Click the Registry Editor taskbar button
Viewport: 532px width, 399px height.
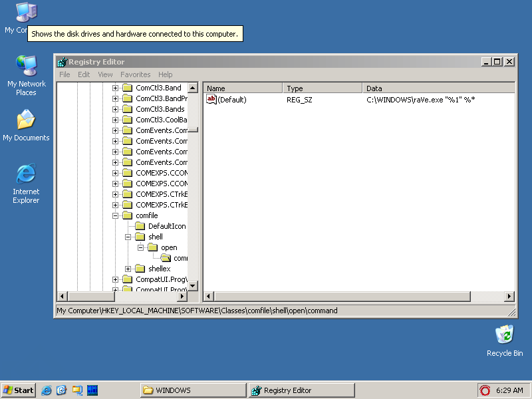click(x=302, y=390)
